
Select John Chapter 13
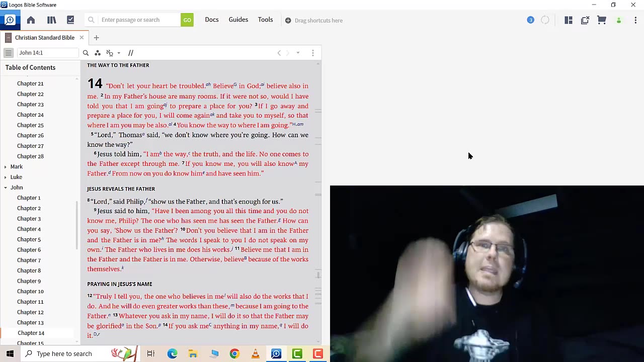30,323
